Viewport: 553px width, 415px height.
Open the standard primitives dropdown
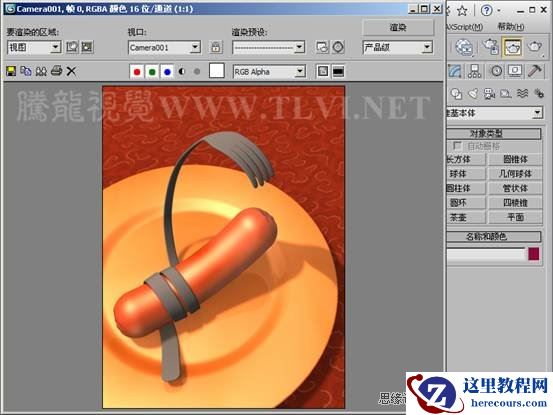[494, 113]
